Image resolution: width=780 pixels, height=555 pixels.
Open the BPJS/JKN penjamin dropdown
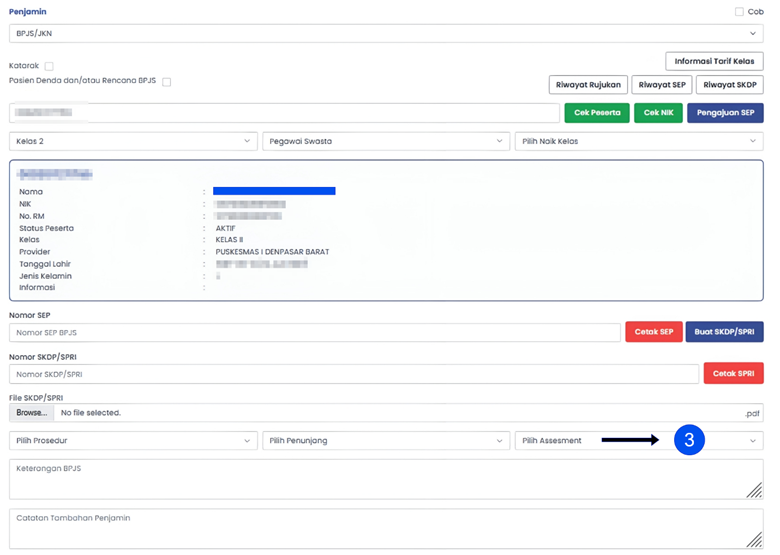point(385,34)
